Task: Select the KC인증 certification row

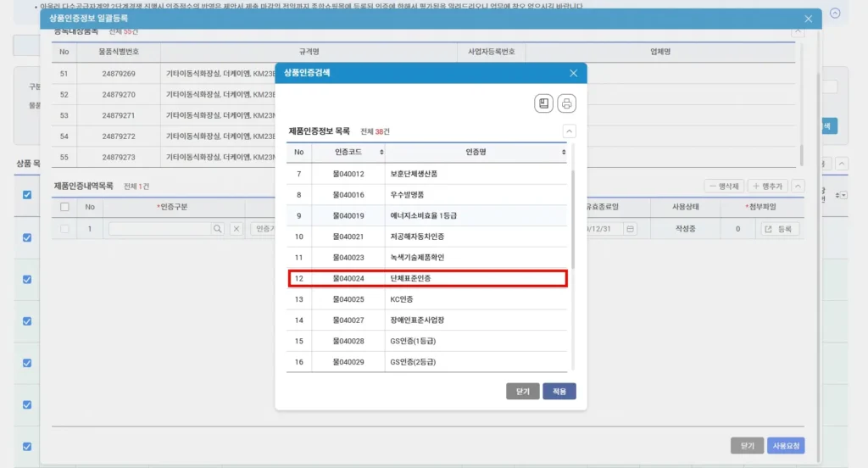Action: (427, 299)
